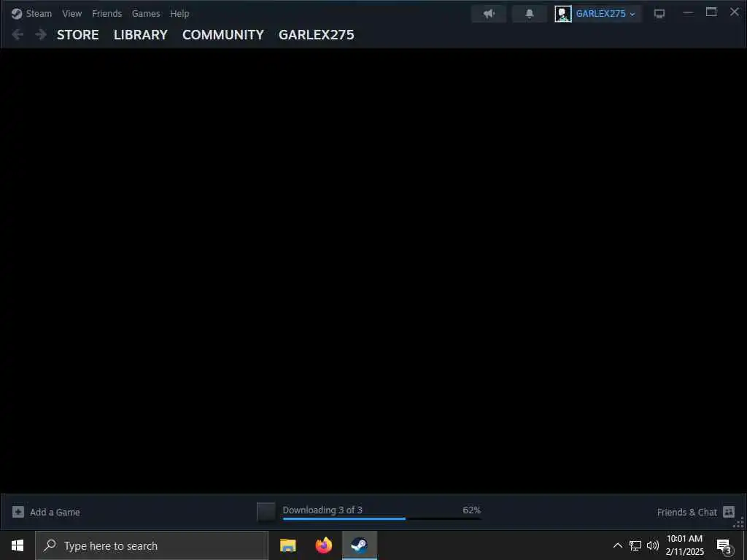The width and height of the screenshot is (747, 560).
Task: Click the download progress bar
Action: point(382,518)
